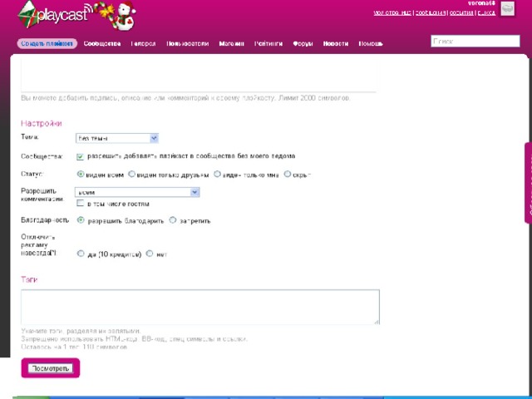Open the 'моя страница' link

pos(392,13)
